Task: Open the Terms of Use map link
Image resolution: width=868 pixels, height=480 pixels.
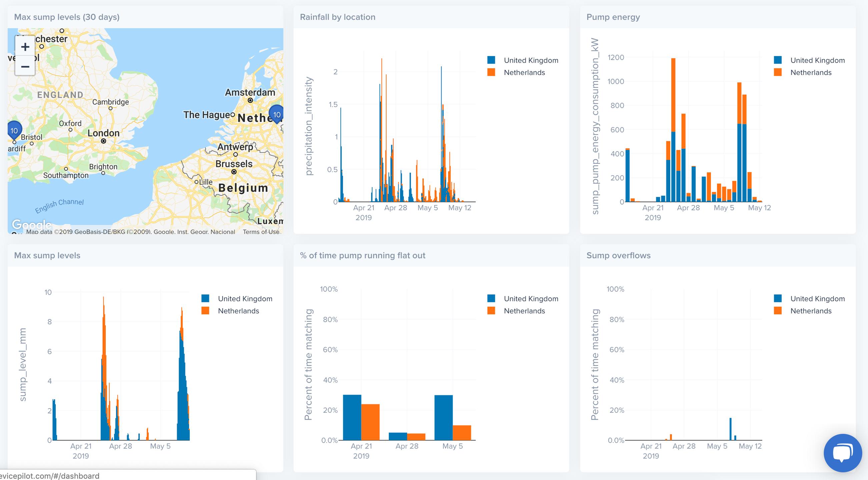Action: pyautogui.click(x=261, y=232)
